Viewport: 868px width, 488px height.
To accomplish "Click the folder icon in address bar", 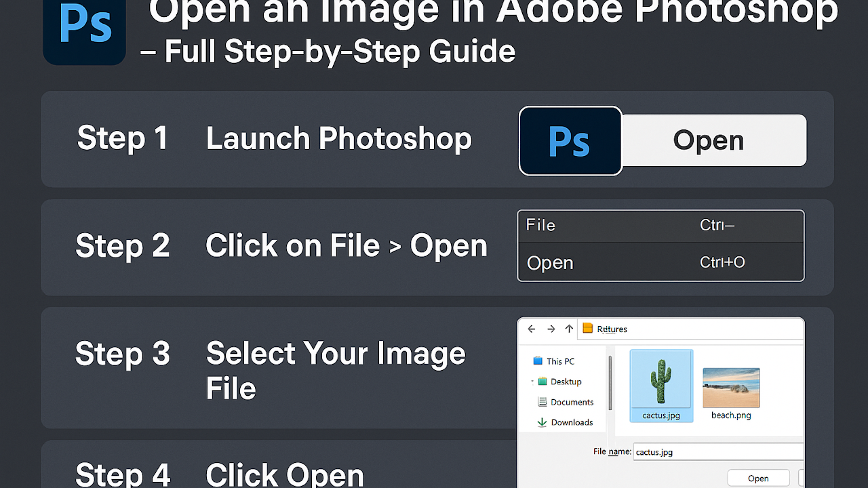I will [x=587, y=329].
